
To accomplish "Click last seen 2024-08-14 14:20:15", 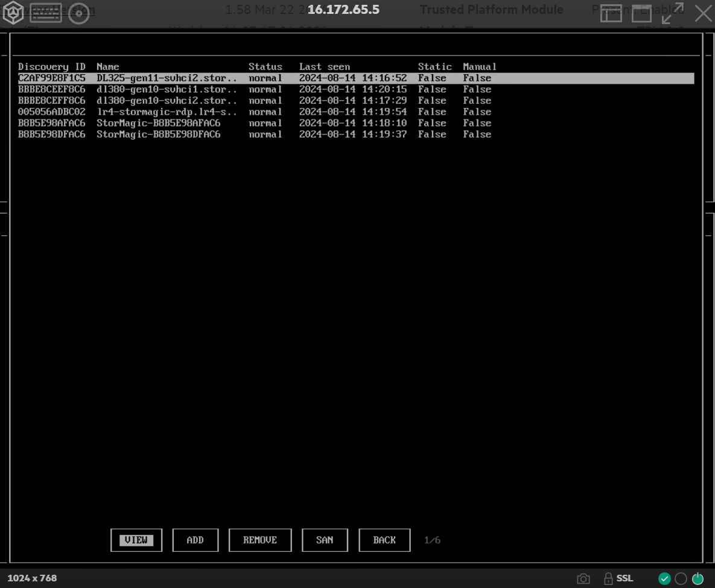I will click(353, 89).
